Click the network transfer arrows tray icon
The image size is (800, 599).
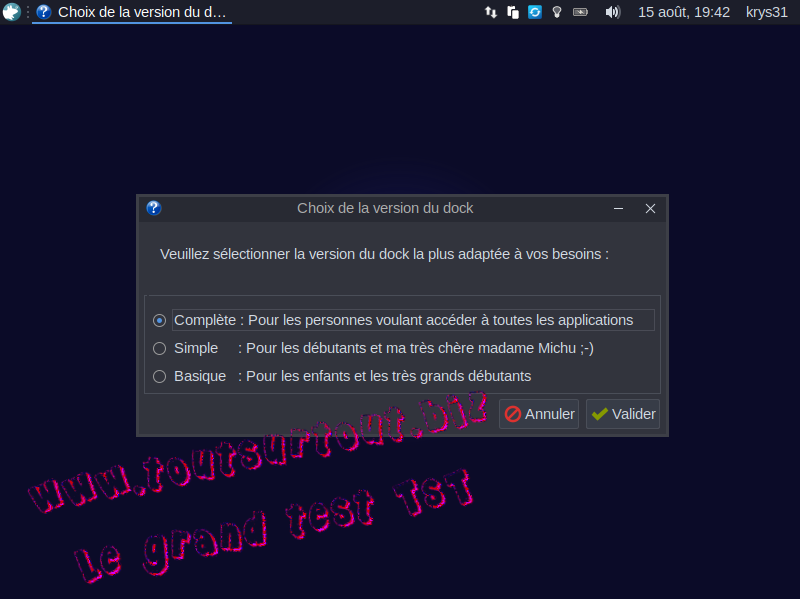(x=491, y=12)
